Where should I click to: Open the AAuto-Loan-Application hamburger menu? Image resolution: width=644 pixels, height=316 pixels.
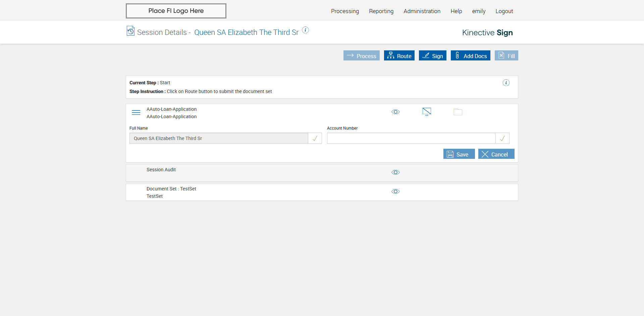136,112
